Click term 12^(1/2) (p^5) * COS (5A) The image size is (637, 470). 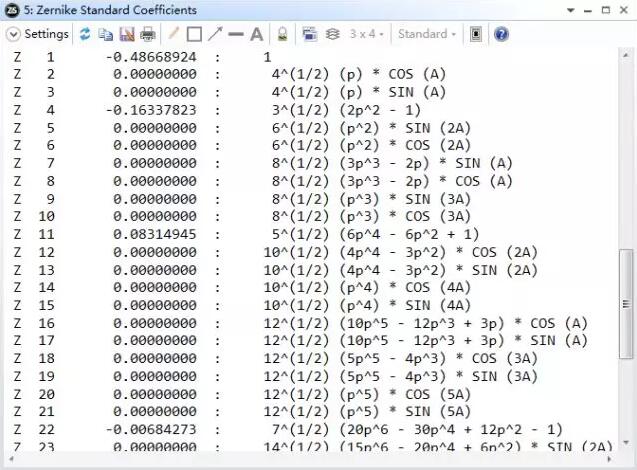pyautogui.click(x=368, y=394)
